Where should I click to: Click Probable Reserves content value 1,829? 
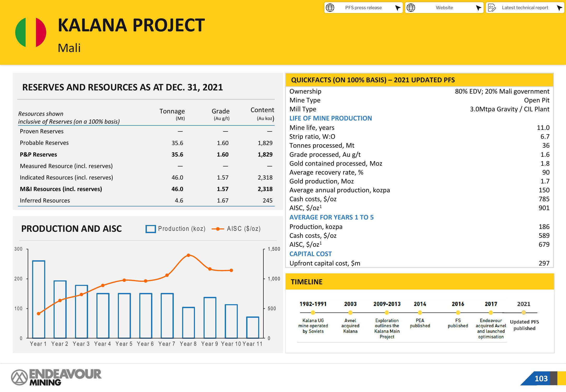click(x=265, y=143)
